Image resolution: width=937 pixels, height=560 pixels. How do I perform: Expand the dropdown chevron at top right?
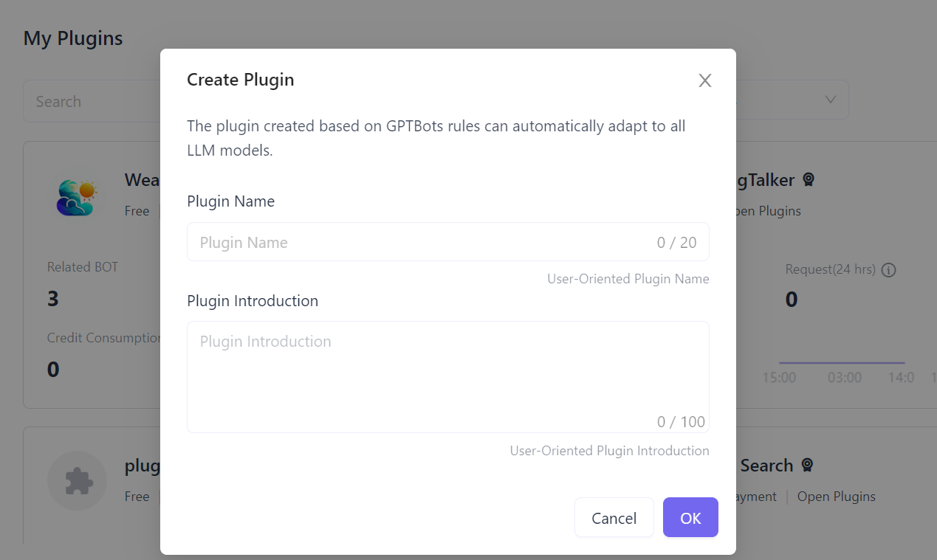[831, 100]
